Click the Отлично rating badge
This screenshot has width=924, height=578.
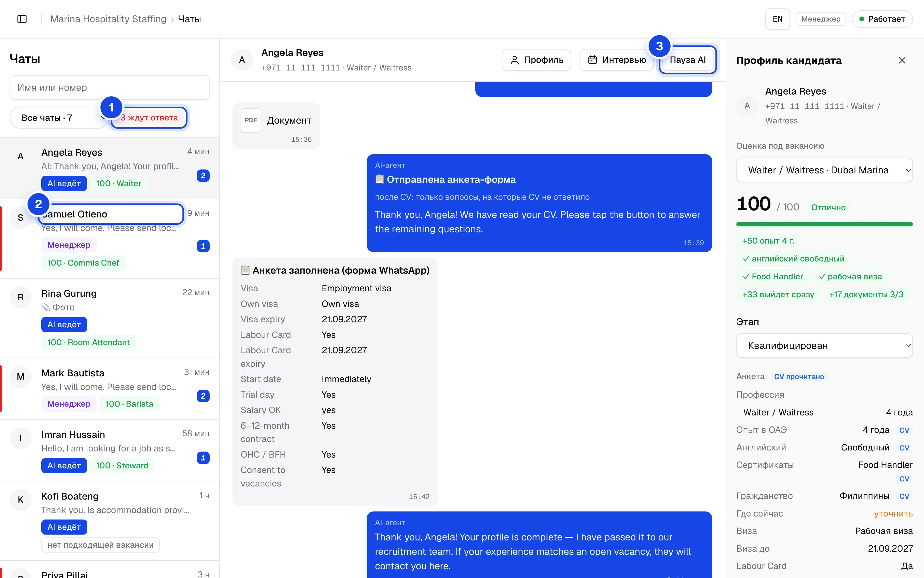tap(828, 208)
